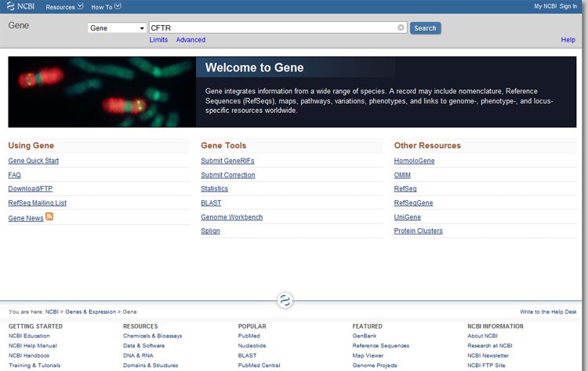Open Genome Workbench
The height and width of the screenshot is (371, 588).
pos(231,216)
